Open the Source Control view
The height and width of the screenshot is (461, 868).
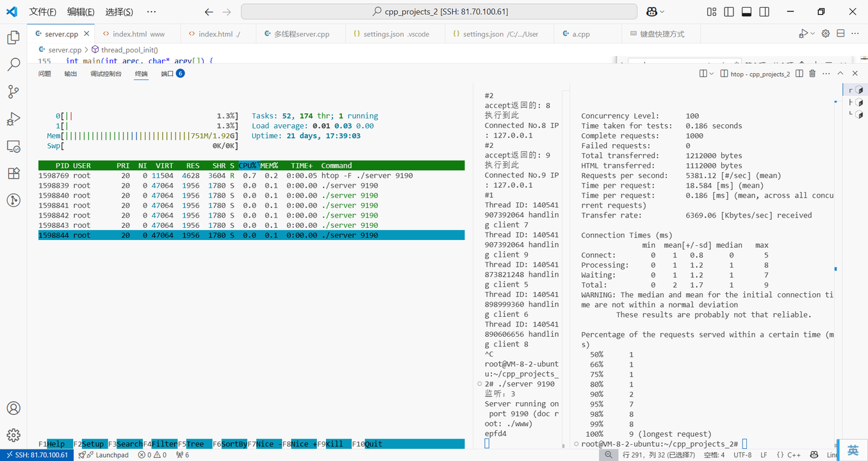(x=13, y=92)
